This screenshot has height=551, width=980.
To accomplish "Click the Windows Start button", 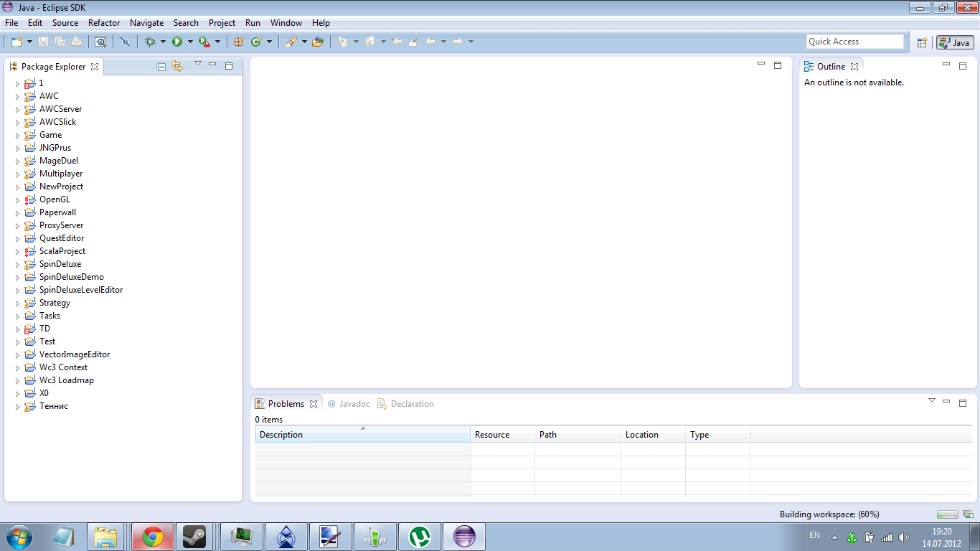I will click(18, 536).
